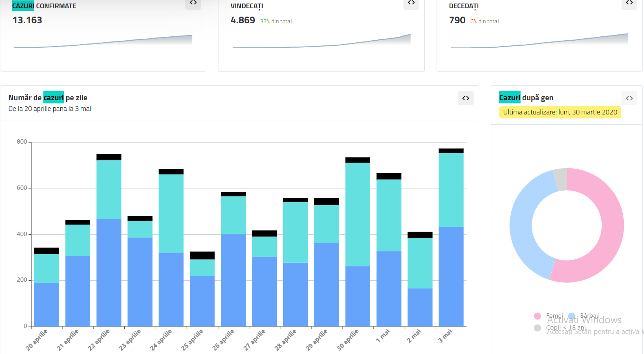Select the Decedați trend sparkline
Image resolution: width=644 pixels, height=354 pixels.
(x=539, y=41)
